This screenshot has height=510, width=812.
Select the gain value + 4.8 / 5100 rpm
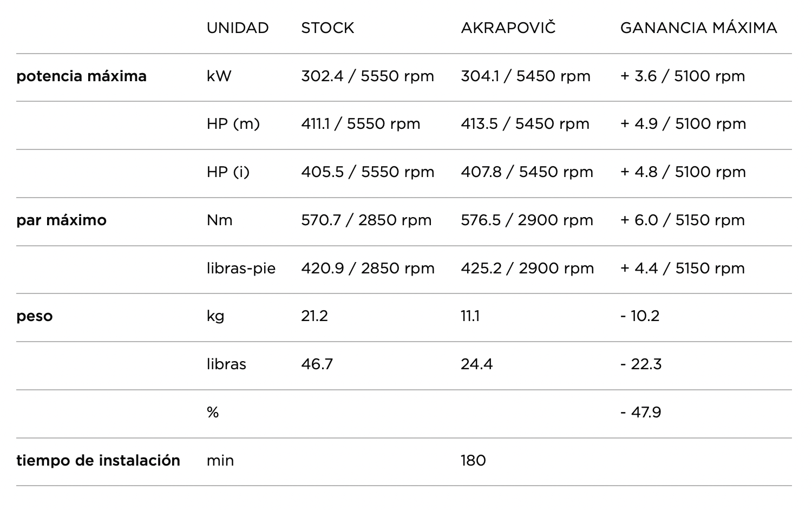point(683,172)
